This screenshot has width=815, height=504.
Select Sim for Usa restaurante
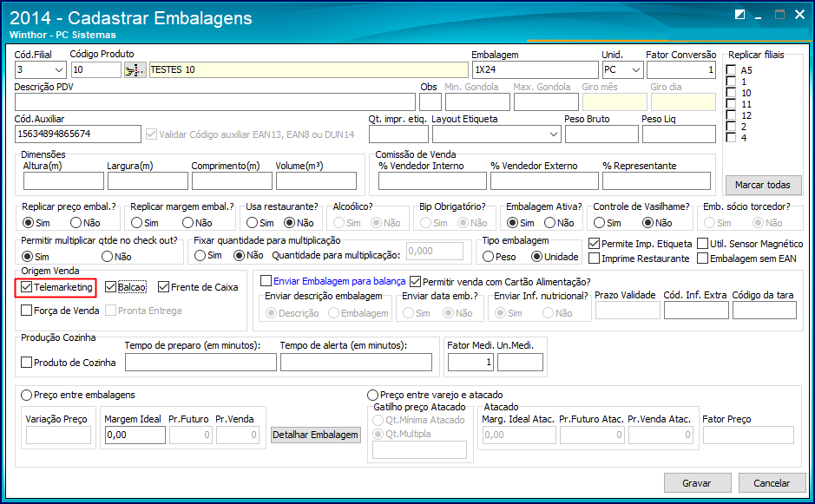tap(253, 223)
